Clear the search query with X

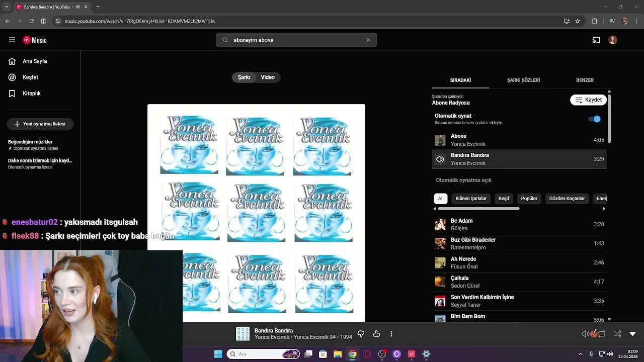tap(368, 40)
